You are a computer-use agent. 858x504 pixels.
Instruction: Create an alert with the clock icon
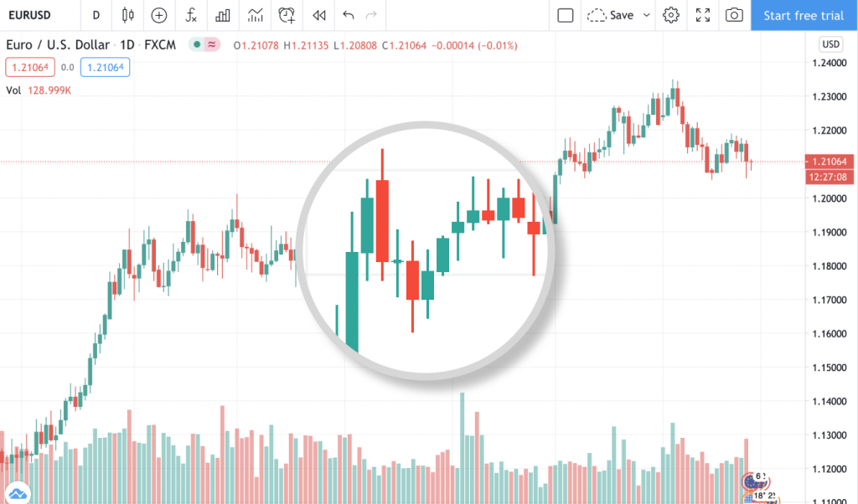(x=287, y=15)
